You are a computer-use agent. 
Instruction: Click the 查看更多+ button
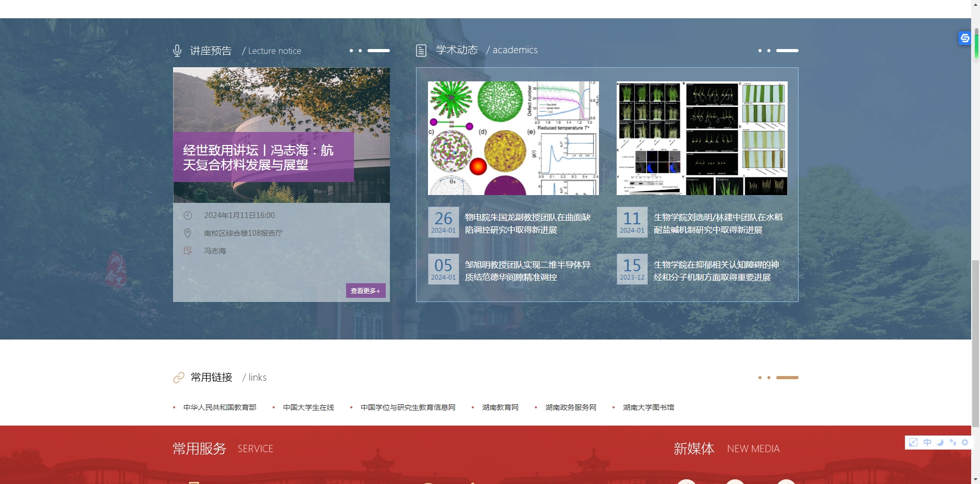(x=365, y=291)
